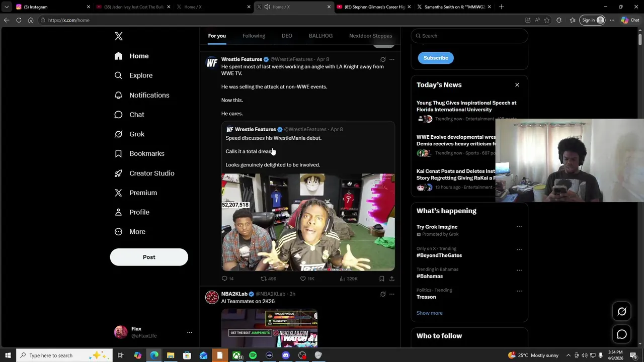644x362 pixels.
Task: Open Grok in X sidebar
Action: pyautogui.click(x=130, y=134)
